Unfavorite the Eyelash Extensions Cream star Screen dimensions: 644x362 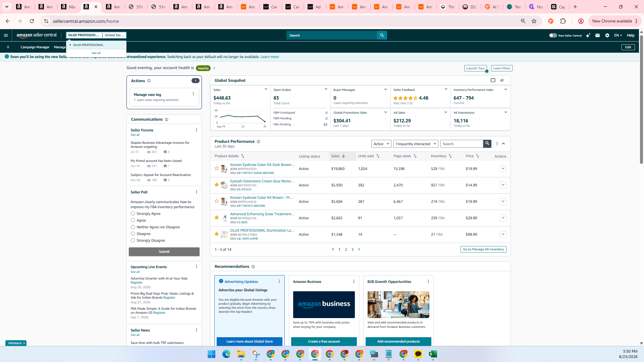coord(217,185)
